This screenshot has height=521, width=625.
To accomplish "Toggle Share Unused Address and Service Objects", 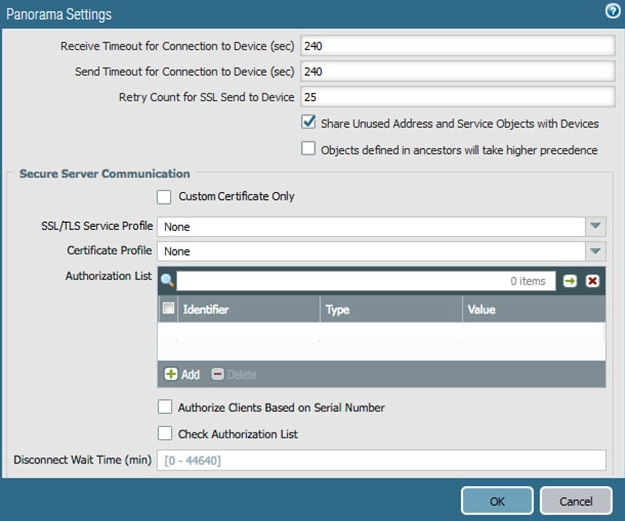I will click(309, 122).
